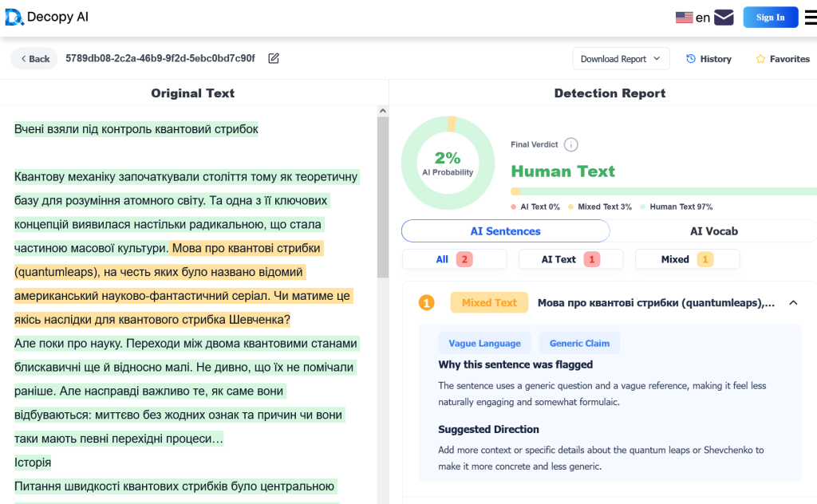The height and width of the screenshot is (504, 817).
Task: Open the mail envelope icon
Action: [724, 18]
